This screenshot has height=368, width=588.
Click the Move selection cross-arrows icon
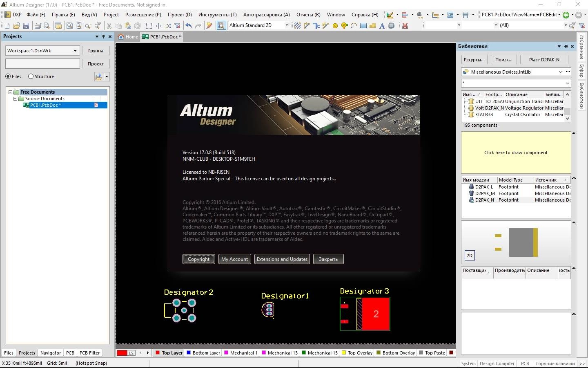click(158, 25)
